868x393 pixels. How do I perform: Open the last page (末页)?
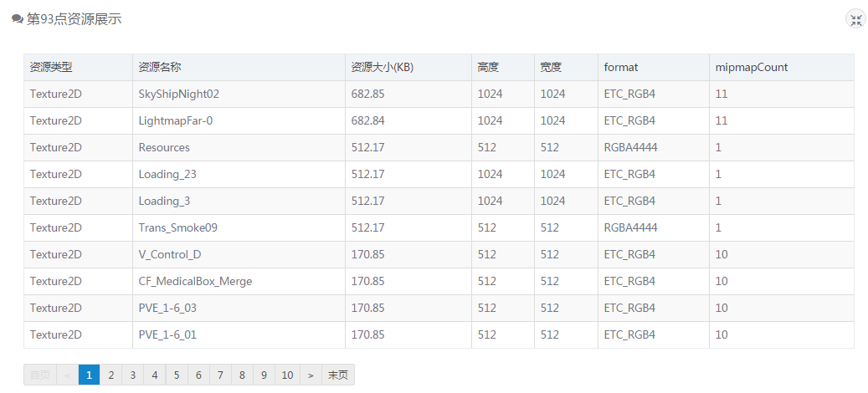click(x=337, y=375)
